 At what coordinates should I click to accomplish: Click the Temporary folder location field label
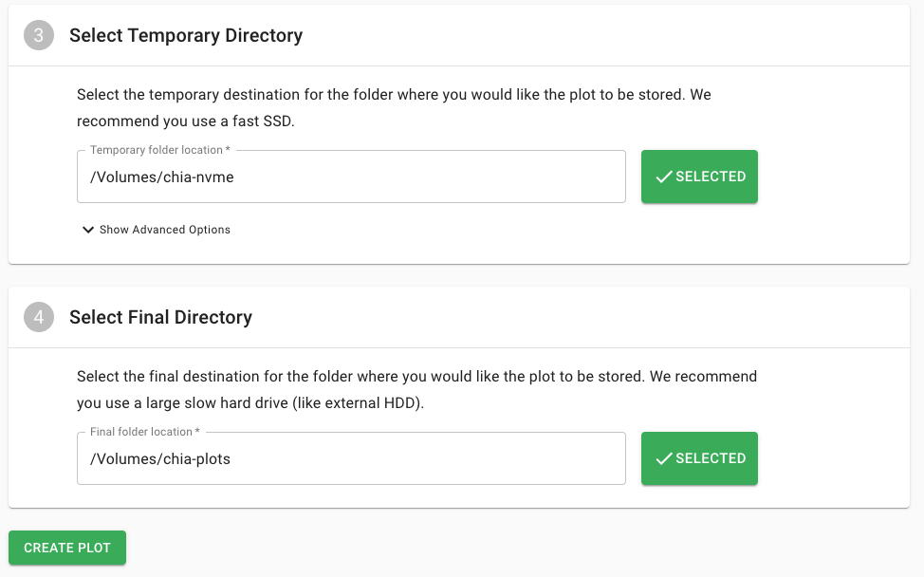(159, 150)
